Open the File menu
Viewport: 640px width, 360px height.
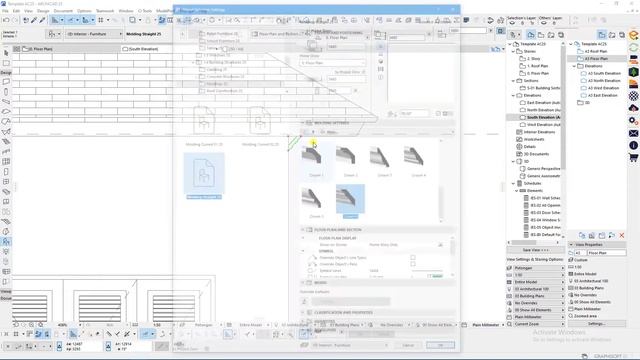point(5,11)
